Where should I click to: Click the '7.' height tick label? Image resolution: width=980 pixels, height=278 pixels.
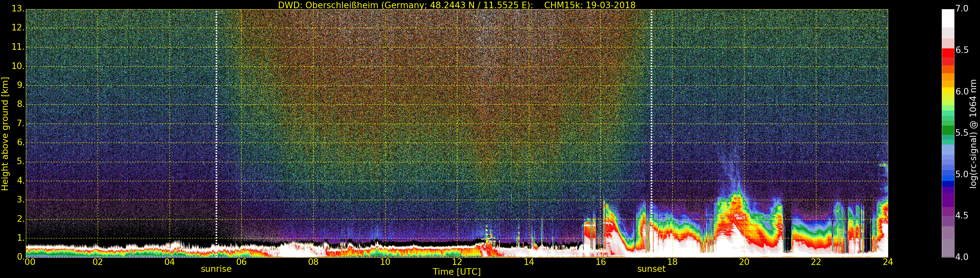click(x=21, y=123)
